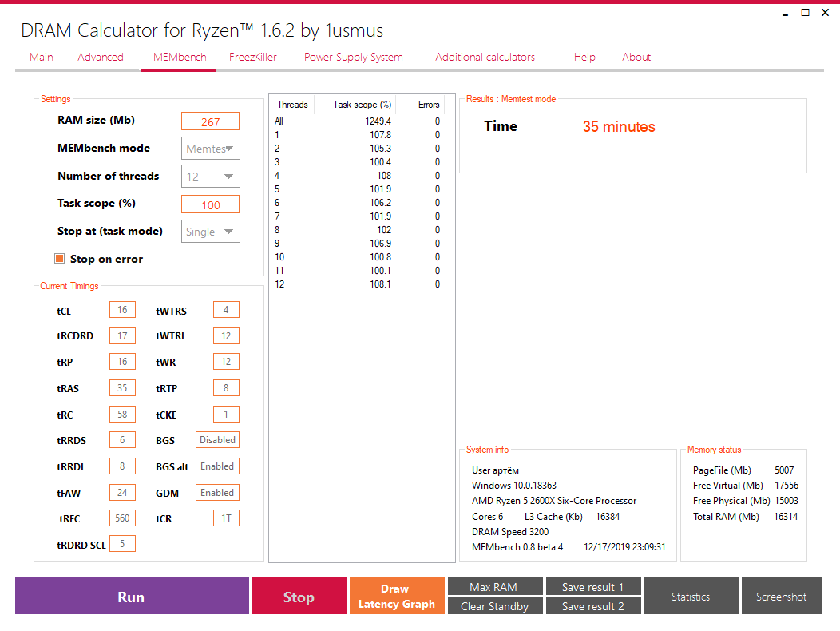
Task: Click the RAM size (Mb) input field
Action: coord(211,121)
